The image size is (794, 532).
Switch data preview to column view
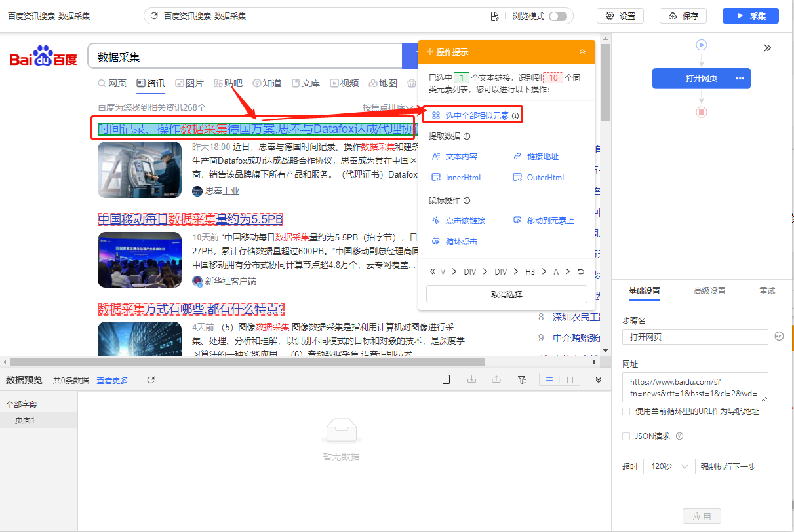coord(570,380)
